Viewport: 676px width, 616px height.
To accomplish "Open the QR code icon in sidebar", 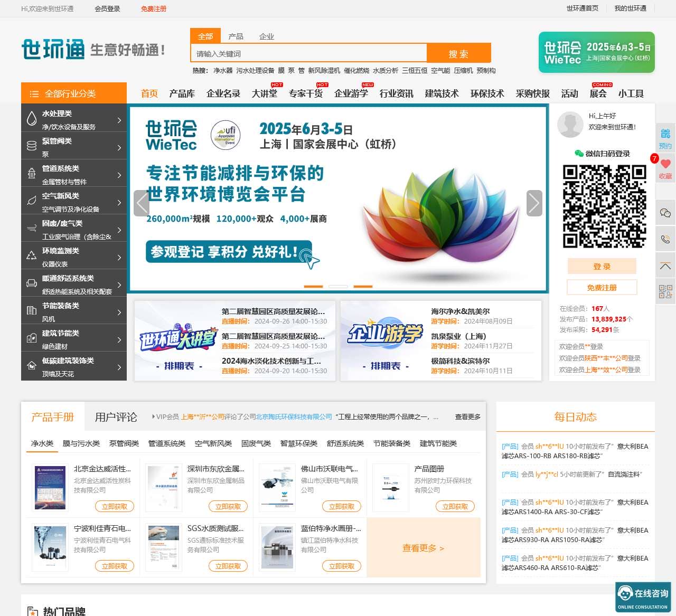I will 665,291.
